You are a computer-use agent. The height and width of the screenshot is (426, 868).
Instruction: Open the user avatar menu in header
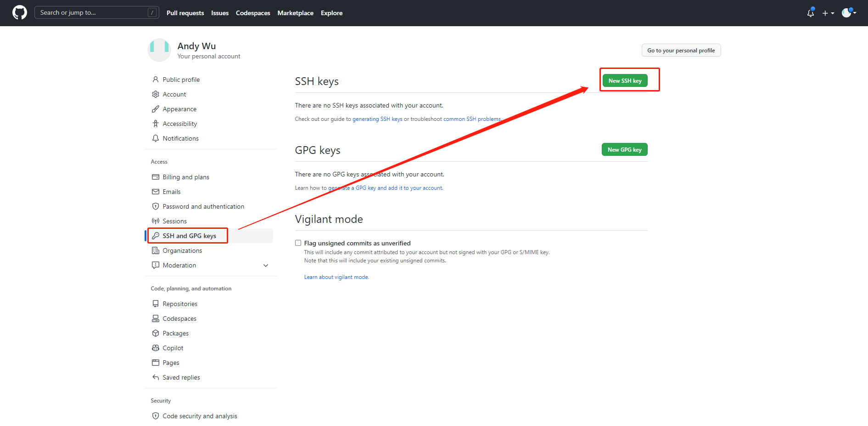click(x=849, y=13)
